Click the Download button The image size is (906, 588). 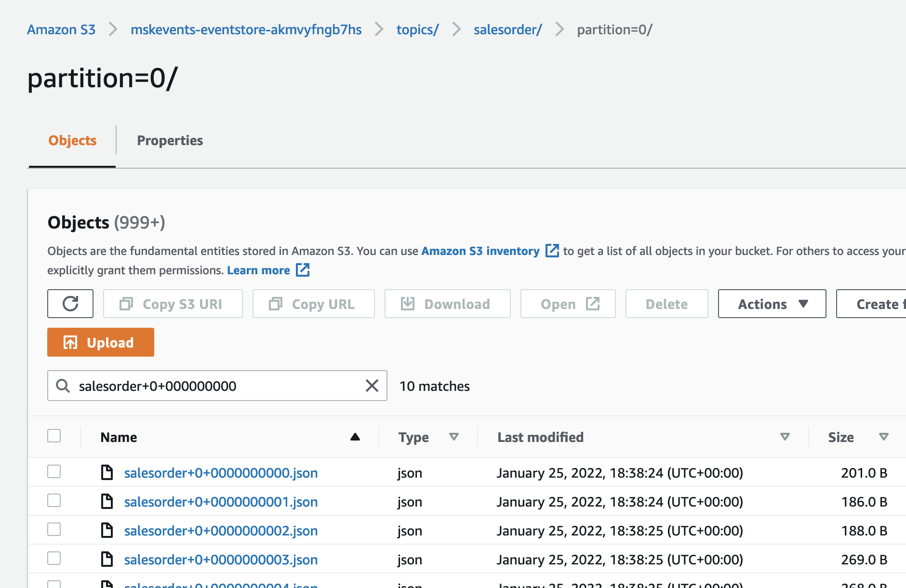(448, 304)
